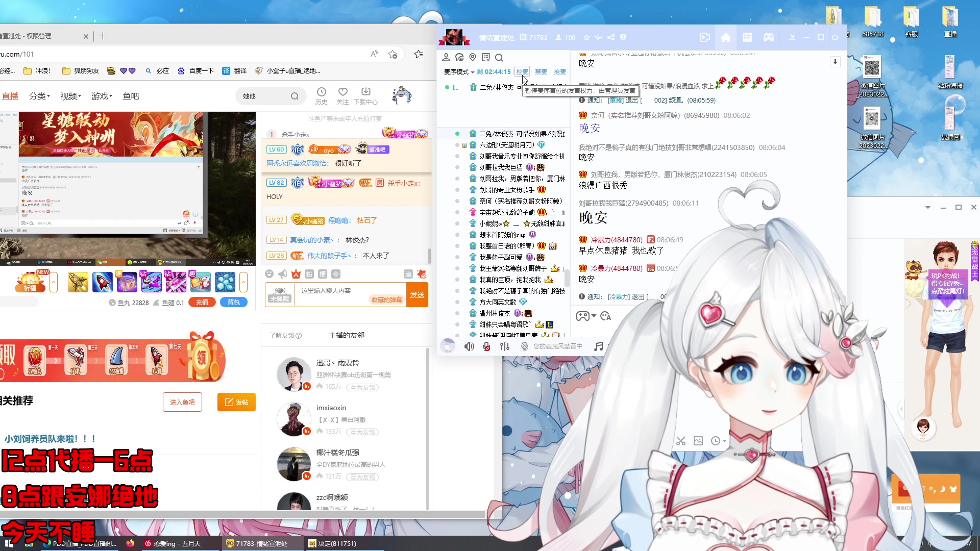
Task: Click the share icon in channel header
Action: point(610,37)
